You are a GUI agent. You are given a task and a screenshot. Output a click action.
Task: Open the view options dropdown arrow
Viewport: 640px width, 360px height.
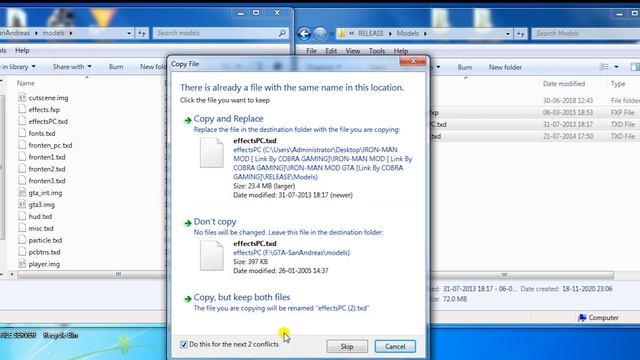616,67
